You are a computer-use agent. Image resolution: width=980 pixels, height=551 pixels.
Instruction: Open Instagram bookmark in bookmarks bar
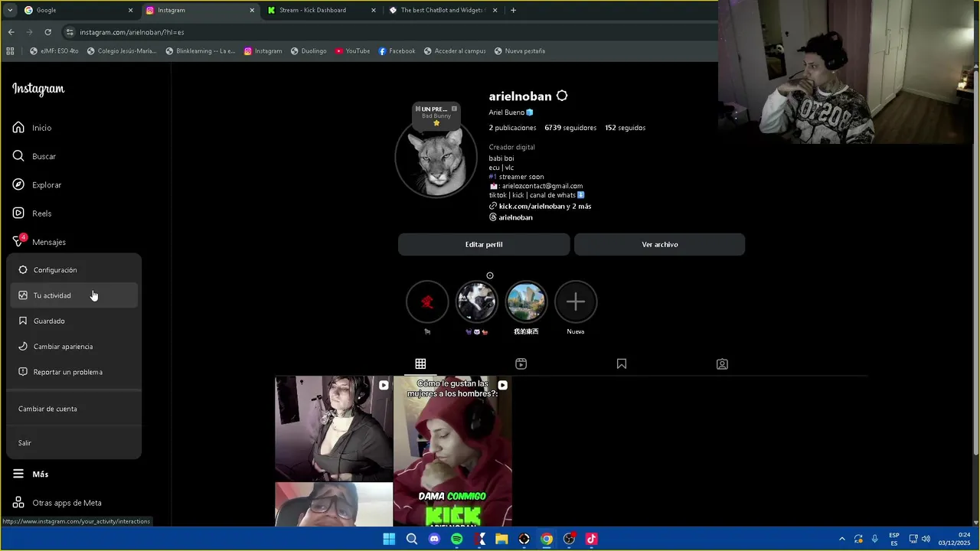click(x=263, y=51)
